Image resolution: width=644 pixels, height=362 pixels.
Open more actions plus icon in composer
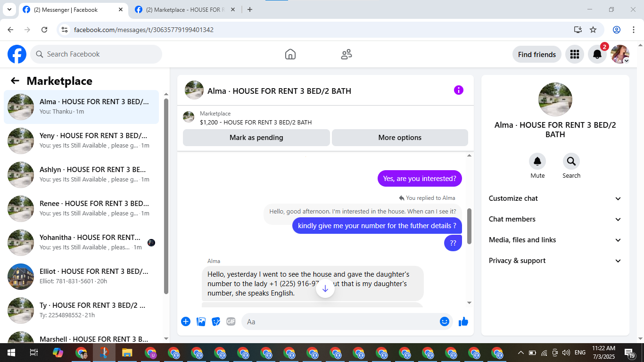click(186, 321)
